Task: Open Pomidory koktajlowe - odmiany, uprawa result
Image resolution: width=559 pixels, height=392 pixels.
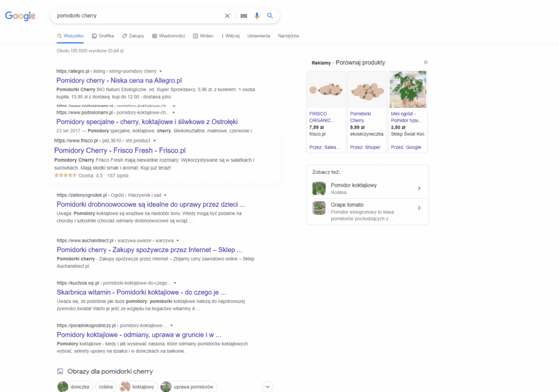Action: [139, 335]
